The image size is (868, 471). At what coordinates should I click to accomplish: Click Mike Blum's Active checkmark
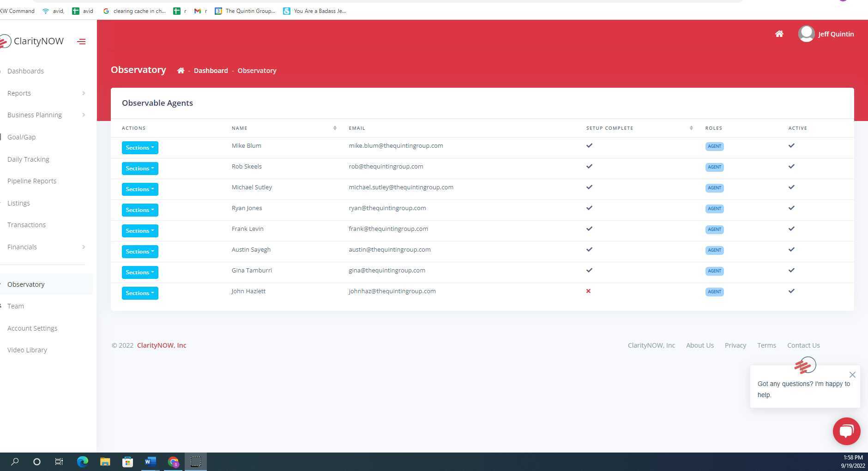(x=791, y=145)
